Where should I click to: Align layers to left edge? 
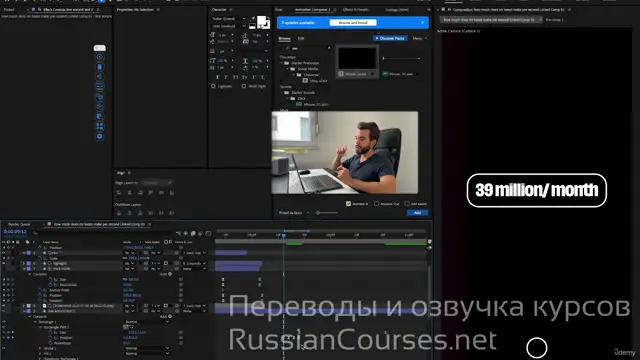coord(119,193)
